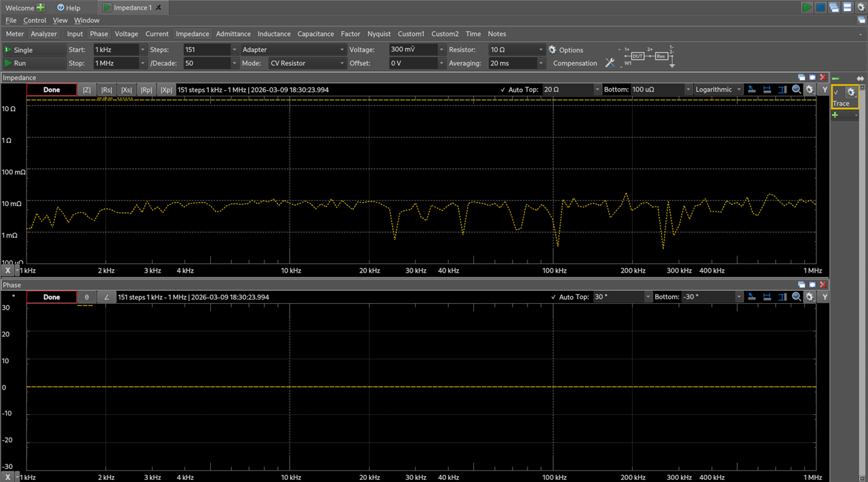Switch to the Nyquist view tab
The image size is (868, 482).
(379, 34)
